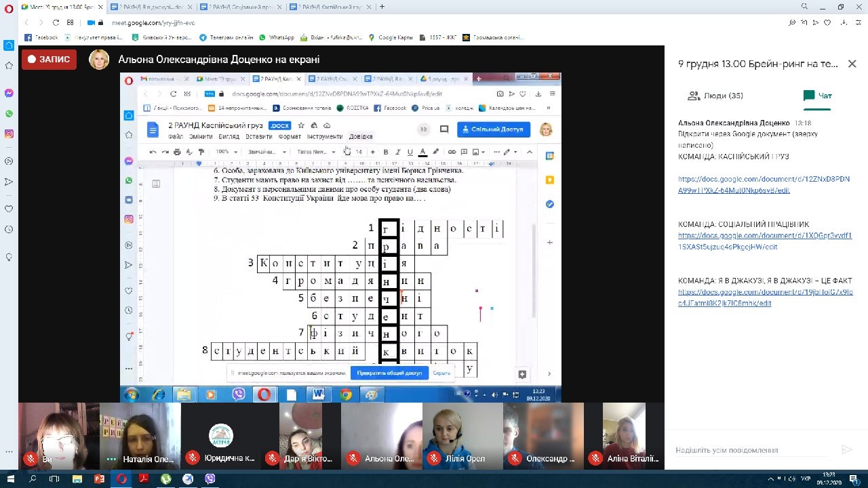This screenshot has width=868, height=488.
Task: Open a new browser tab with plus
Action: [x=382, y=7]
